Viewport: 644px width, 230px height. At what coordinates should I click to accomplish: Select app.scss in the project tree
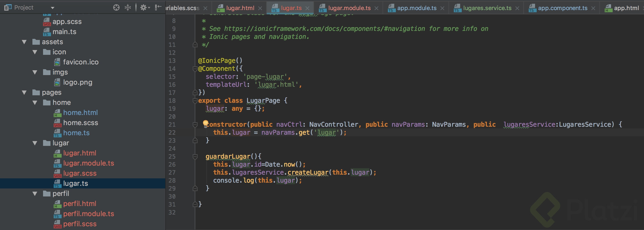click(67, 22)
